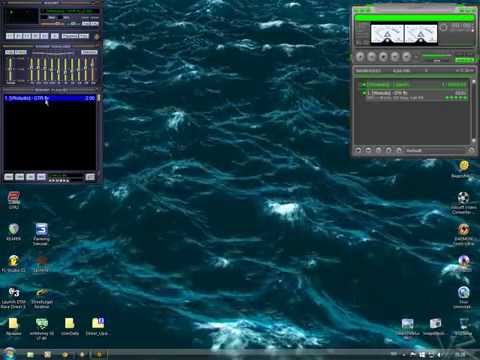Open the Add menu in classic playlist
This screenshot has width=480, height=360.
(x=9, y=177)
